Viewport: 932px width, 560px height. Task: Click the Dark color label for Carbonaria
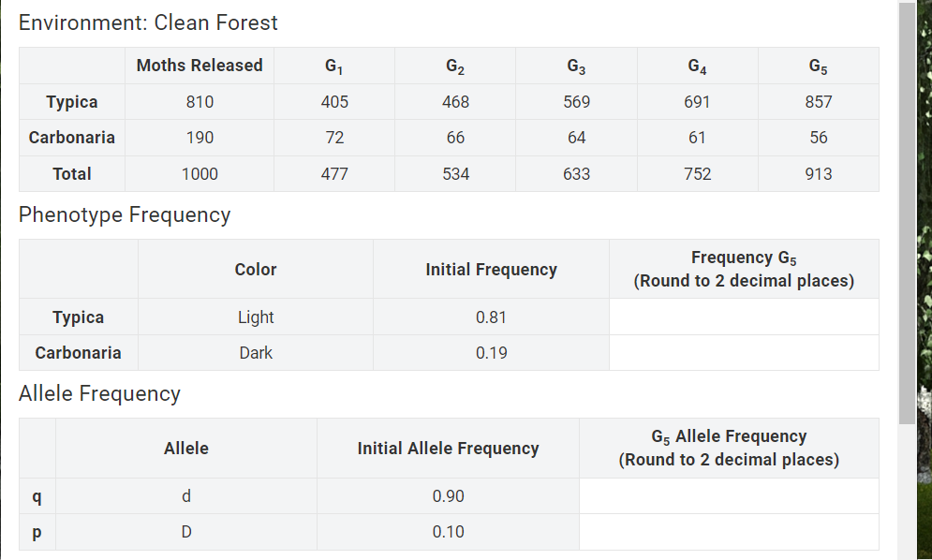(255, 352)
